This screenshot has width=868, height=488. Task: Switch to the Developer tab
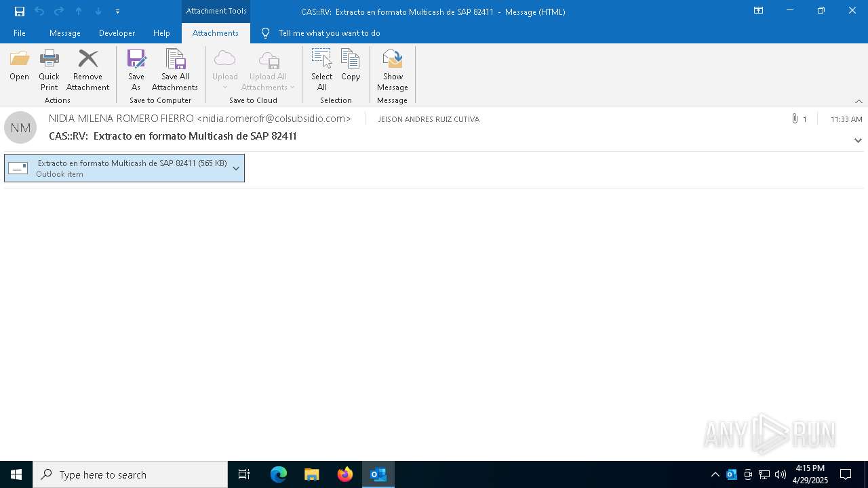117,33
